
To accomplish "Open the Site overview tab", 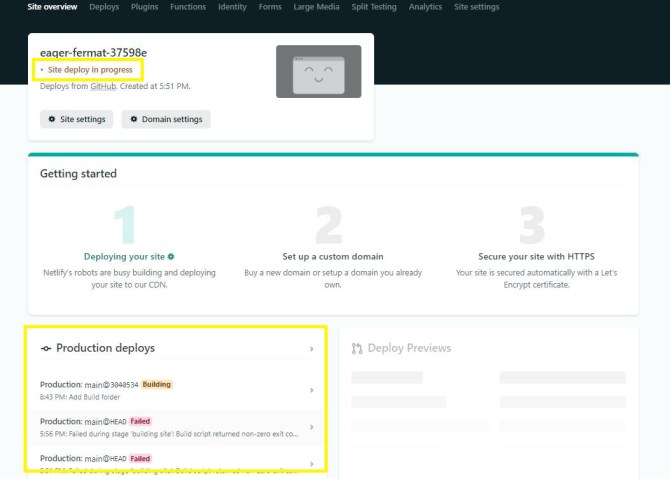I will pos(52,7).
